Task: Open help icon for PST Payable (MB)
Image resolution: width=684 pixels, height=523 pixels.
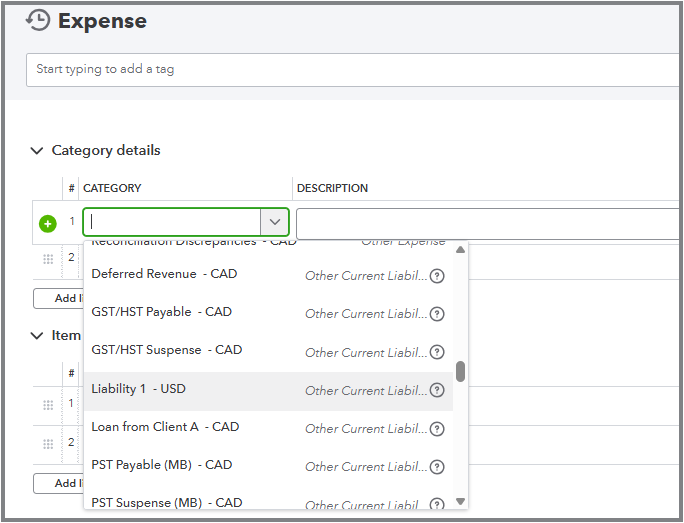Action: (437, 466)
